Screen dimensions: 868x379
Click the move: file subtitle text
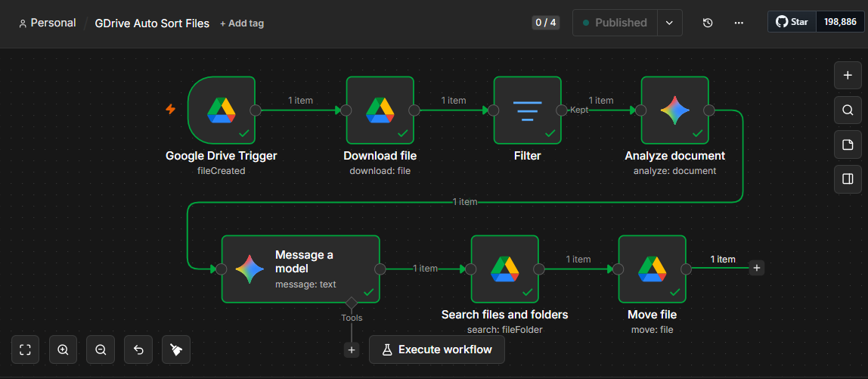click(x=652, y=330)
